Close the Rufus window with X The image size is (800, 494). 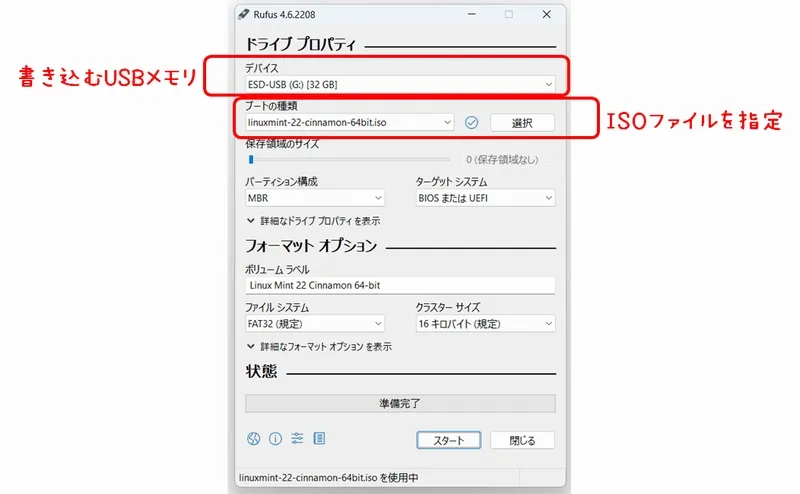click(x=545, y=14)
